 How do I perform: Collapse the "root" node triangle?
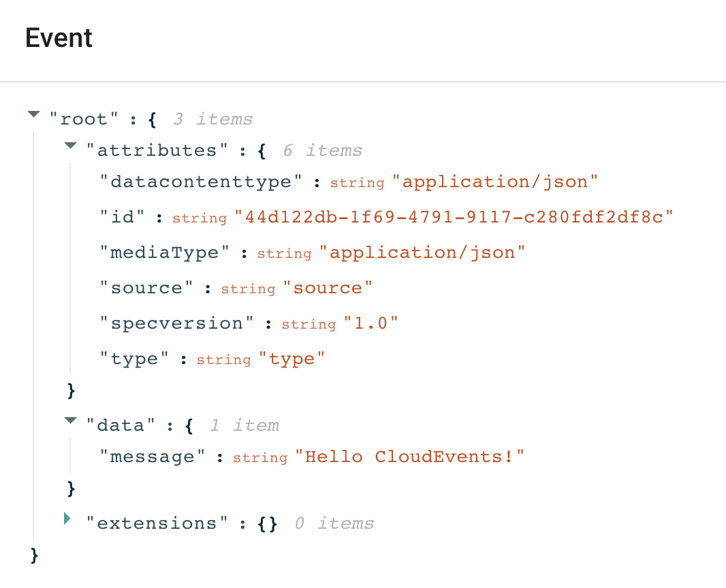34,115
